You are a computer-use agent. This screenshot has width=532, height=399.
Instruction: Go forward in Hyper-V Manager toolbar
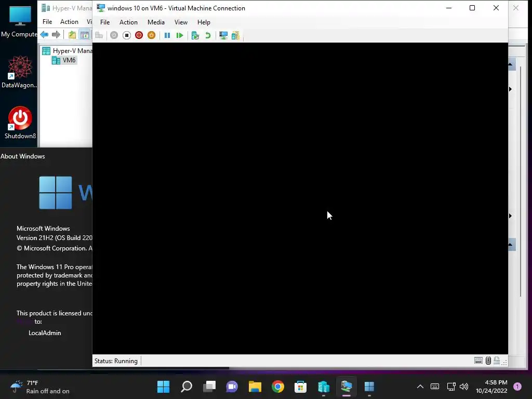tap(56, 34)
